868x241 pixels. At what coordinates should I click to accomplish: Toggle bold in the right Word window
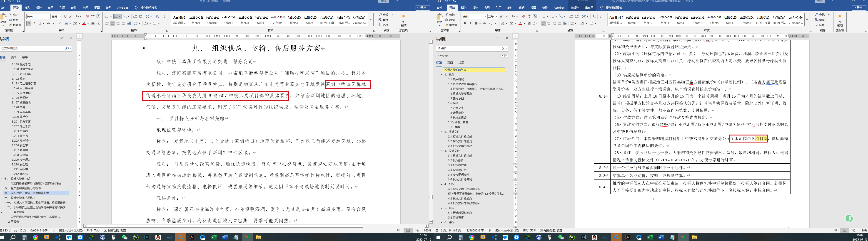click(x=465, y=24)
